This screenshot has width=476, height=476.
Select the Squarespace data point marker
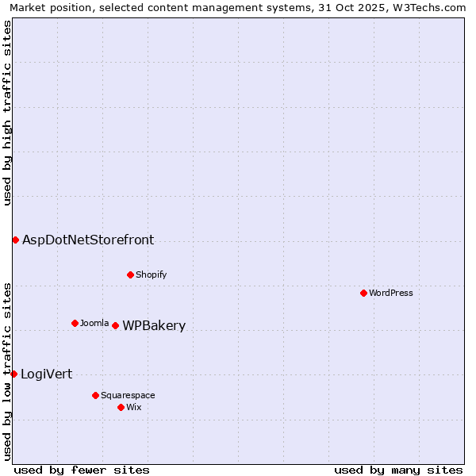[95, 395]
